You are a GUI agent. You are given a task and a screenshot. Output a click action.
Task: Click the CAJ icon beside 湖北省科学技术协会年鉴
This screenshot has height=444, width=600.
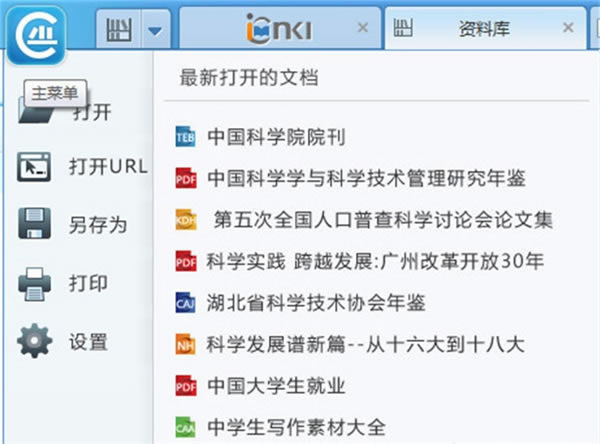click(x=186, y=303)
